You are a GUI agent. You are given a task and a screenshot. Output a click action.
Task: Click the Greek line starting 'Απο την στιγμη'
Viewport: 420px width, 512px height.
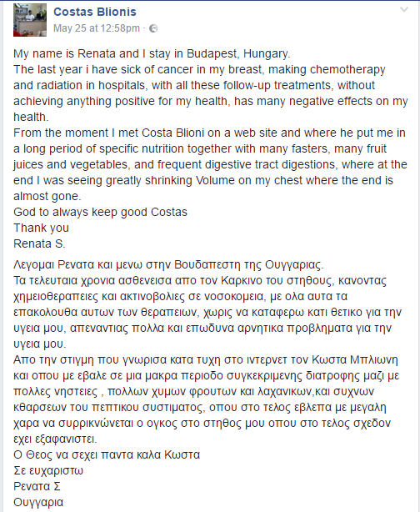click(x=206, y=360)
